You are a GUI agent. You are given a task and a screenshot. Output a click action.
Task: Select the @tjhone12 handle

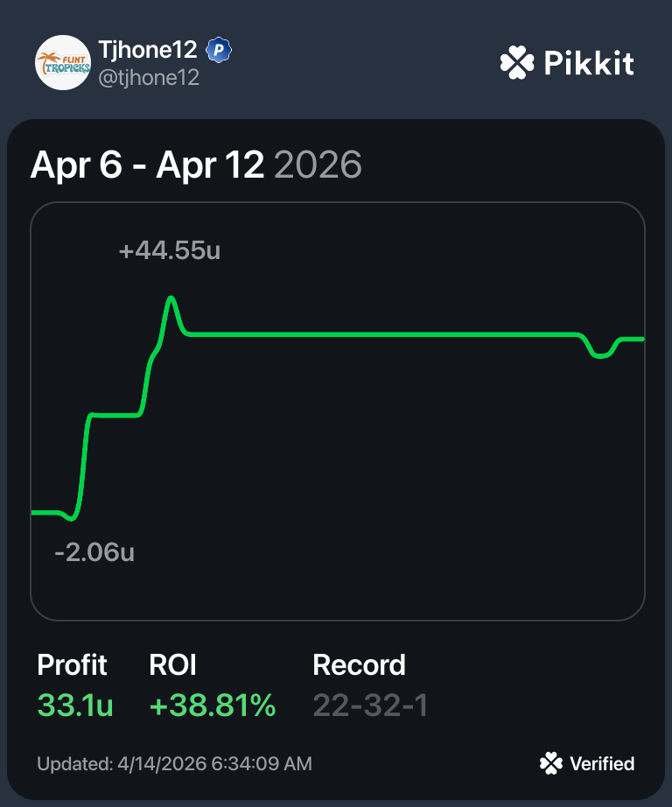click(x=150, y=78)
